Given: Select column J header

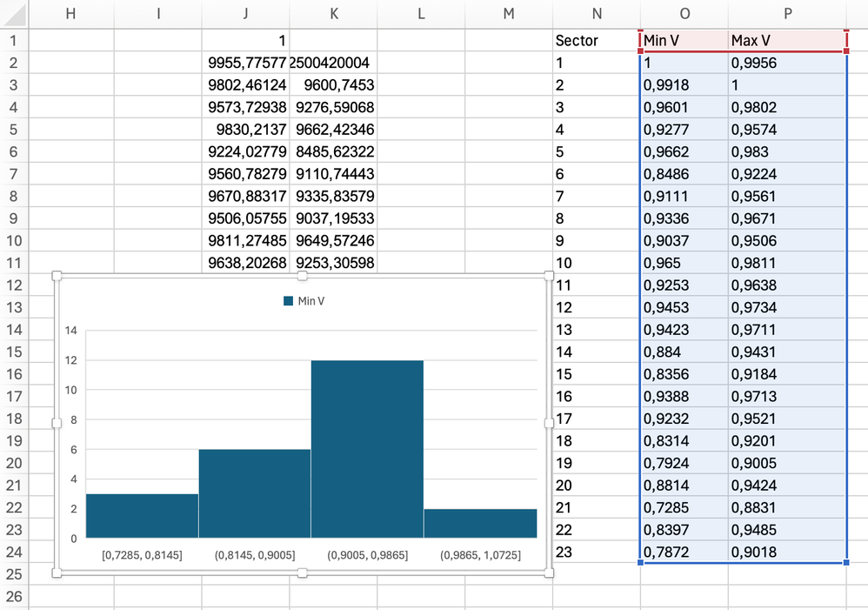Looking at the screenshot, I should coord(246,14).
